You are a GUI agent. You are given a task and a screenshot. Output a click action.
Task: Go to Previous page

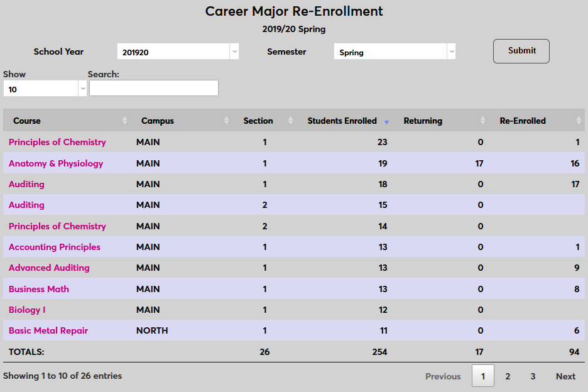click(x=443, y=376)
